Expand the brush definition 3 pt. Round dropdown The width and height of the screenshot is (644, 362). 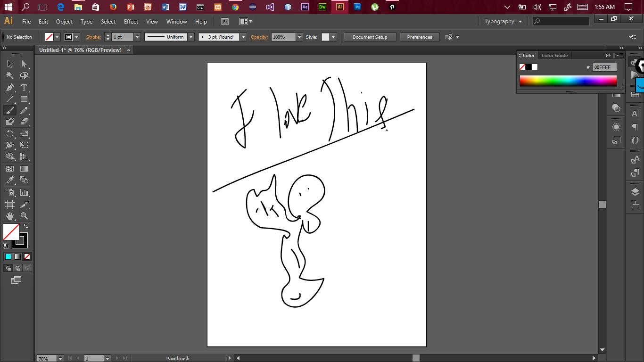[243, 37]
